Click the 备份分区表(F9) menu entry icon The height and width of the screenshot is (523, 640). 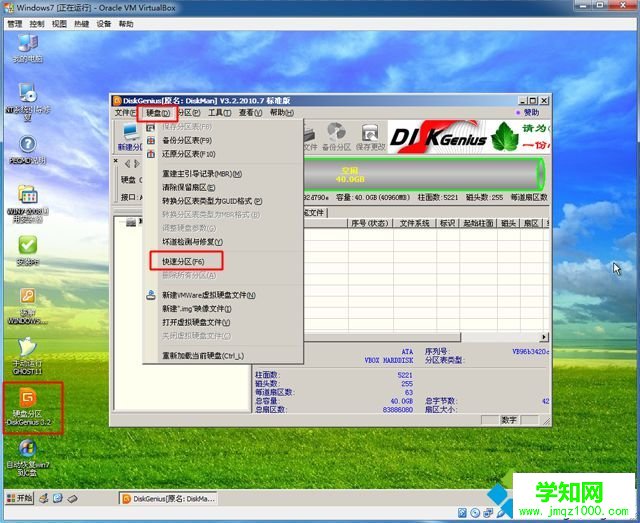click(x=151, y=140)
